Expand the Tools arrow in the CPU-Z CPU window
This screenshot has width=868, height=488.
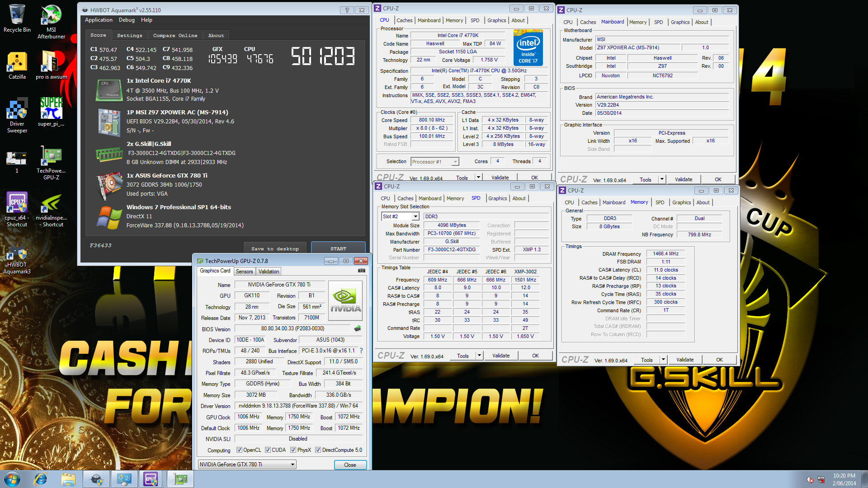coord(478,178)
